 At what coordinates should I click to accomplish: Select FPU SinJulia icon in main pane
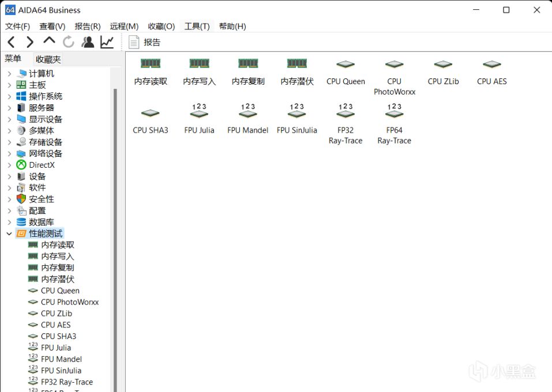tap(297, 111)
